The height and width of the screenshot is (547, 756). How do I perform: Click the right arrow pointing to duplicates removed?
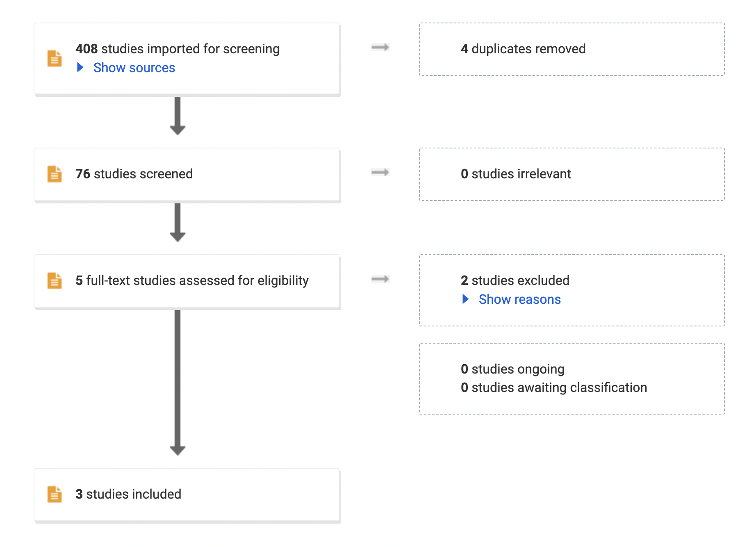[x=380, y=47]
